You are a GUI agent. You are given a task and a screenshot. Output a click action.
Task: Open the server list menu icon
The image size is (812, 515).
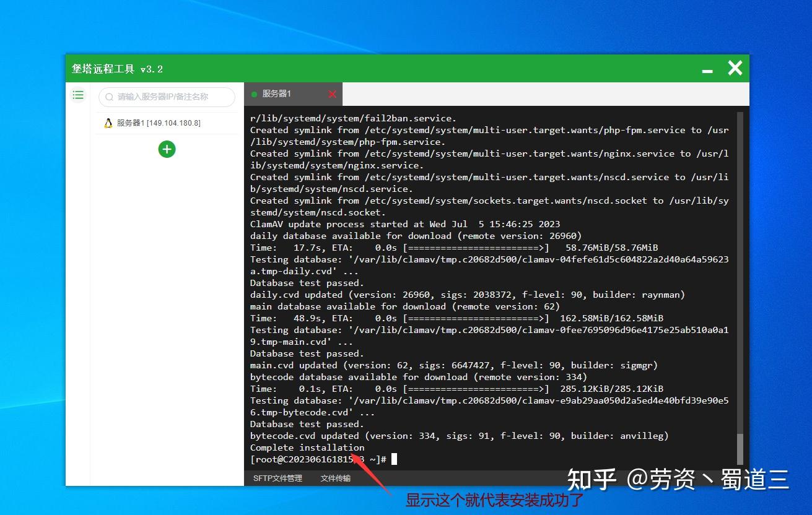click(x=78, y=95)
